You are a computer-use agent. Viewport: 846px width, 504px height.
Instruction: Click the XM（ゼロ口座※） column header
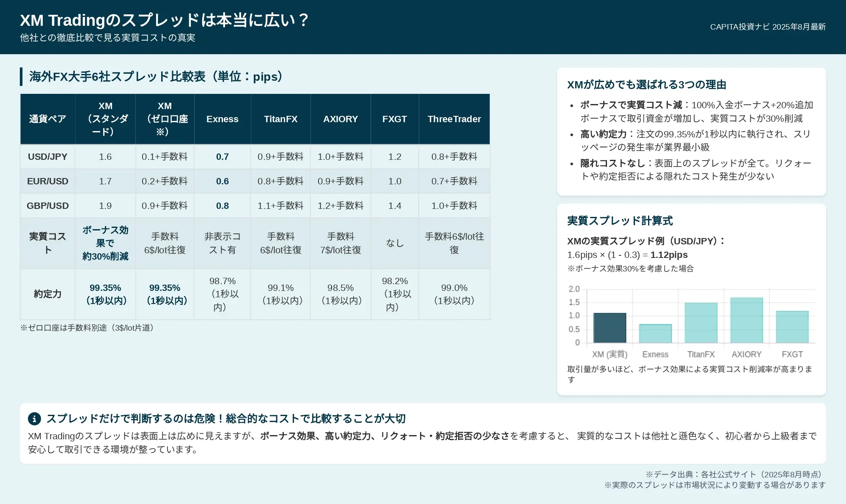[165, 119]
